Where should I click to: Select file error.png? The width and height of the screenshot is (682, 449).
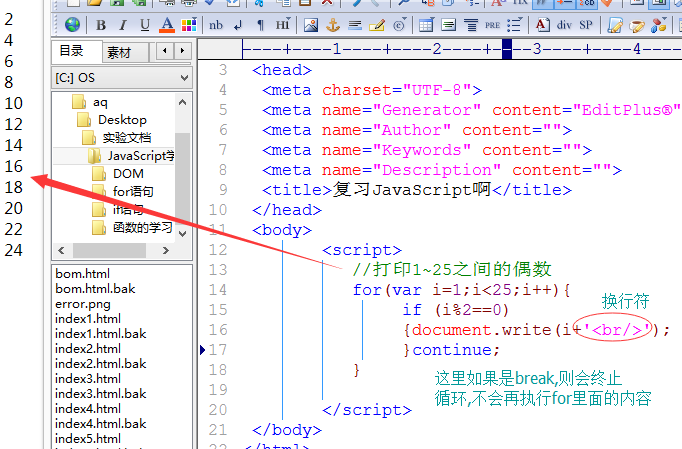pos(83,304)
